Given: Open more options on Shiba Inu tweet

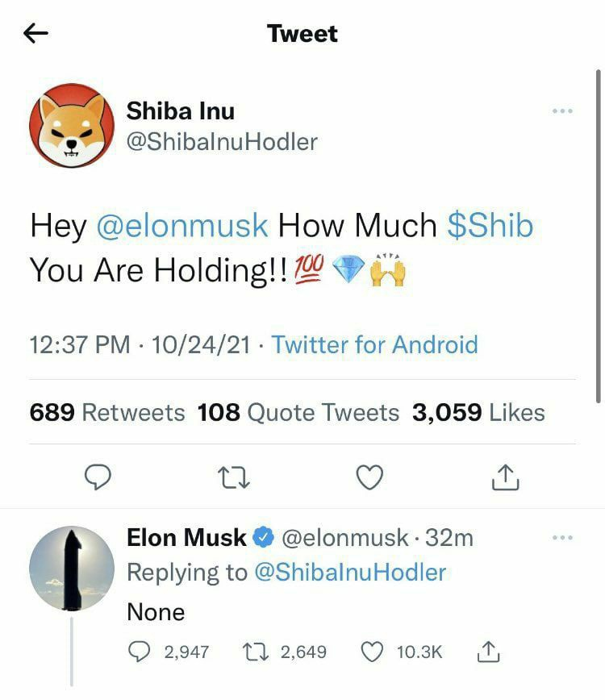Looking at the screenshot, I should [561, 111].
